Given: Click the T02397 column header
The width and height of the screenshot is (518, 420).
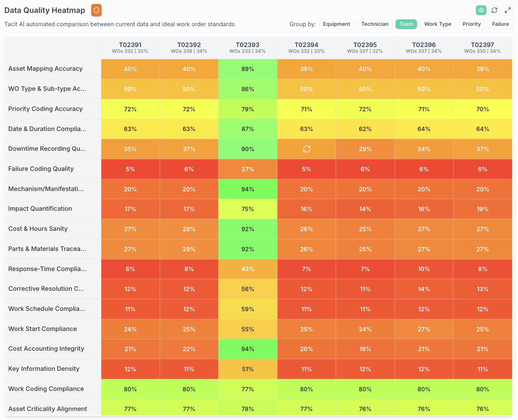Looking at the screenshot, I should [x=482, y=47].
